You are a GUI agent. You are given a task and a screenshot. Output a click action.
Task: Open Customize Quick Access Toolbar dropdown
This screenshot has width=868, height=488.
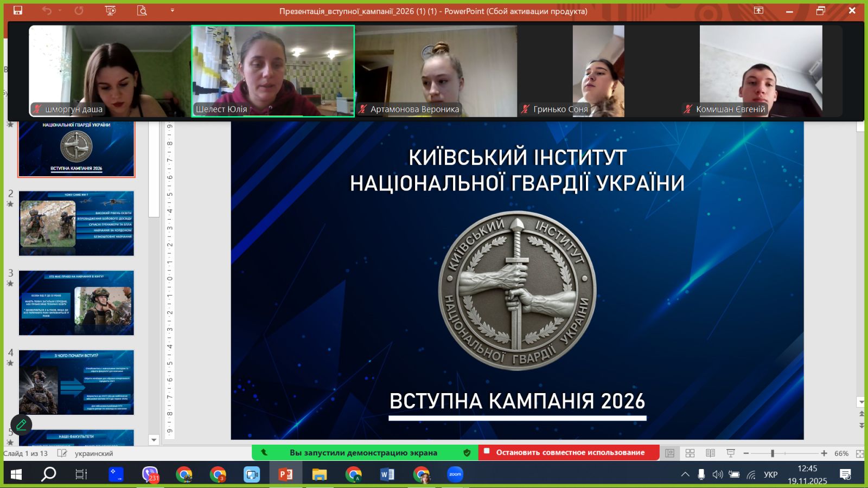(173, 10)
